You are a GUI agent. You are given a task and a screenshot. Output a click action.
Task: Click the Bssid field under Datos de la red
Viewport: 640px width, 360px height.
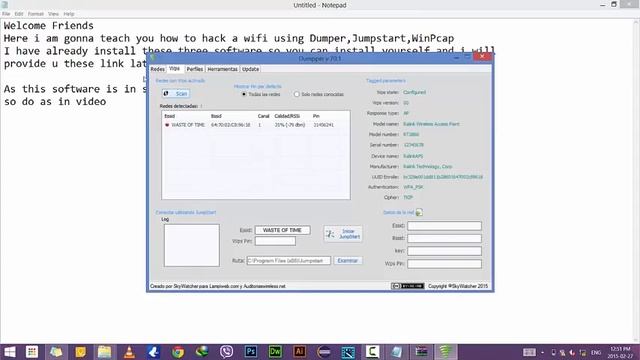pos(444,238)
